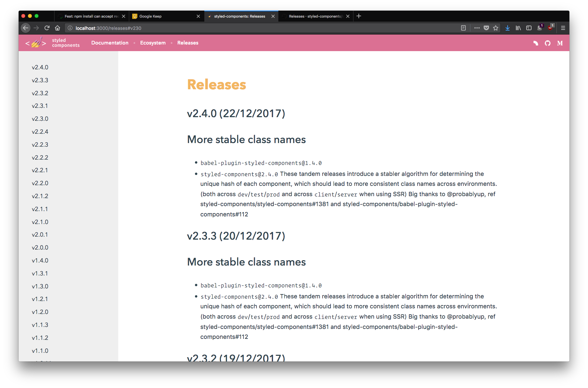Click the v2.4.0 (22/12/2017) heading
The image size is (588, 388).
[236, 114]
